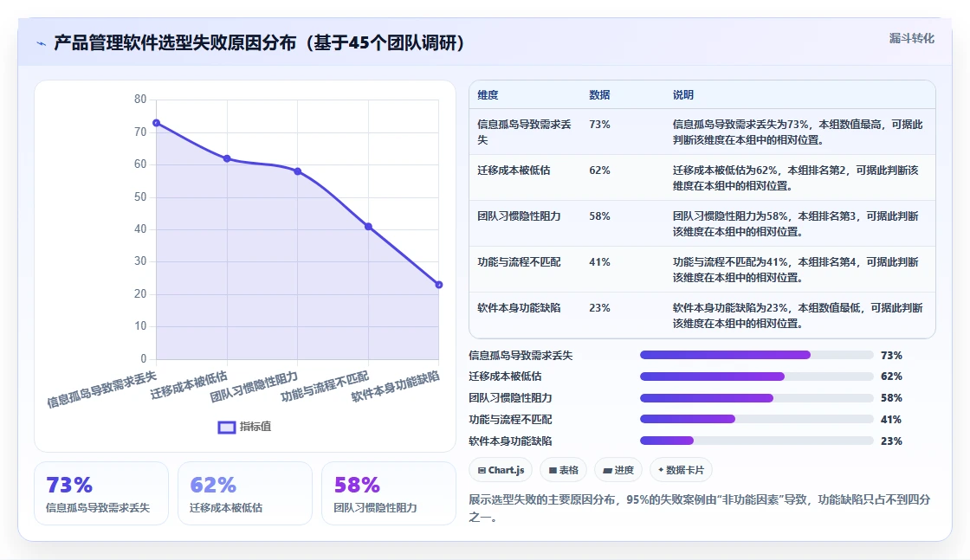The width and height of the screenshot is (970, 560).
Task: Click the 说明 column header
Action: 683,95
